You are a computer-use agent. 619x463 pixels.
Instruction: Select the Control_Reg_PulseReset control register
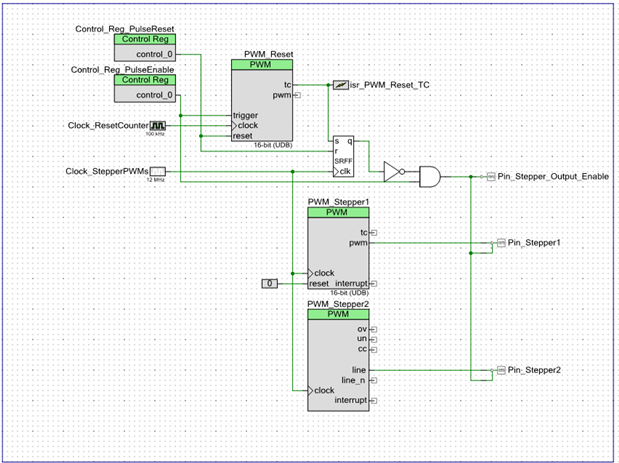pos(145,47)
